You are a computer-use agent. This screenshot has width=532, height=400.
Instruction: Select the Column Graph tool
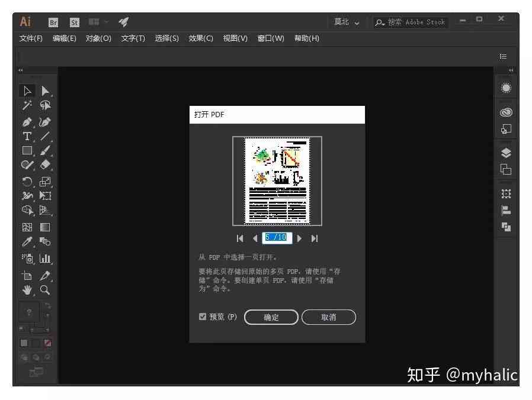pos(45,259)
